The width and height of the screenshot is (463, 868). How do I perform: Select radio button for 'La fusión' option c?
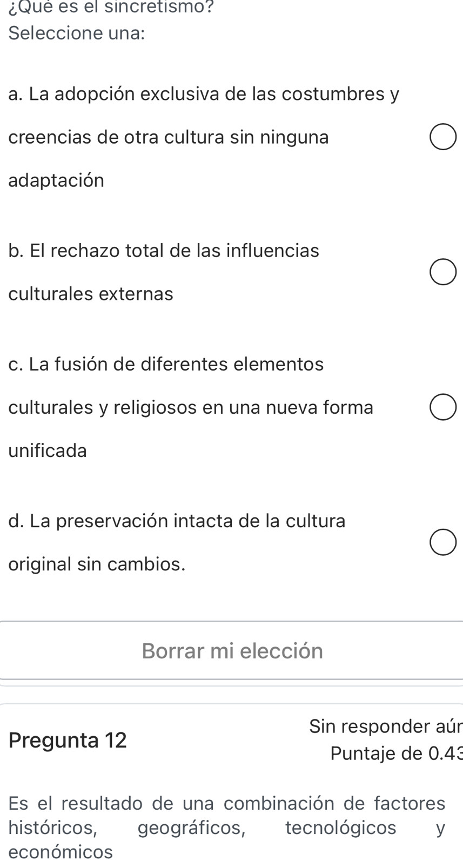coord(443,407)
